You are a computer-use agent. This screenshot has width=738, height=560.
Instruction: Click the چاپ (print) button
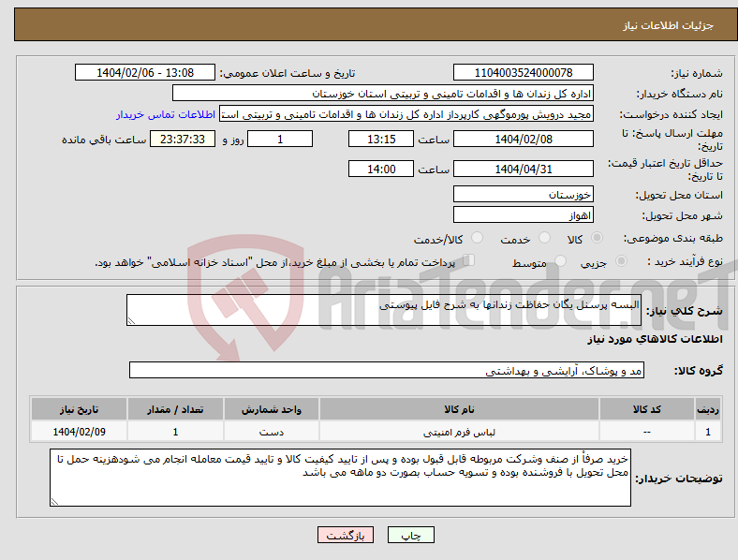pyautogui.click(x=410, y=535)
